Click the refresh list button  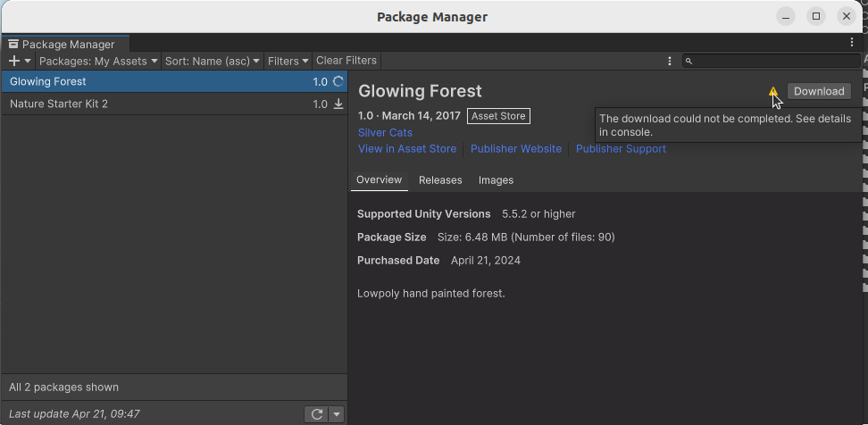(x=317, y=414)
